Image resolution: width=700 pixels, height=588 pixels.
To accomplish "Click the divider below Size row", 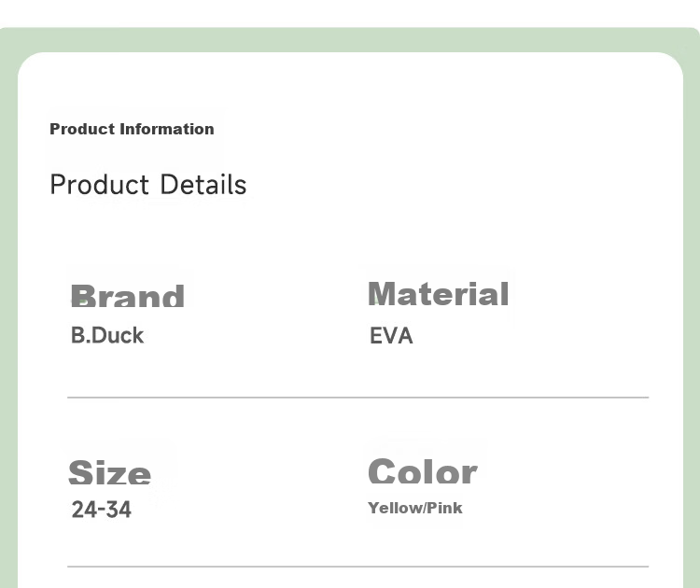I will tap(358, 567).
